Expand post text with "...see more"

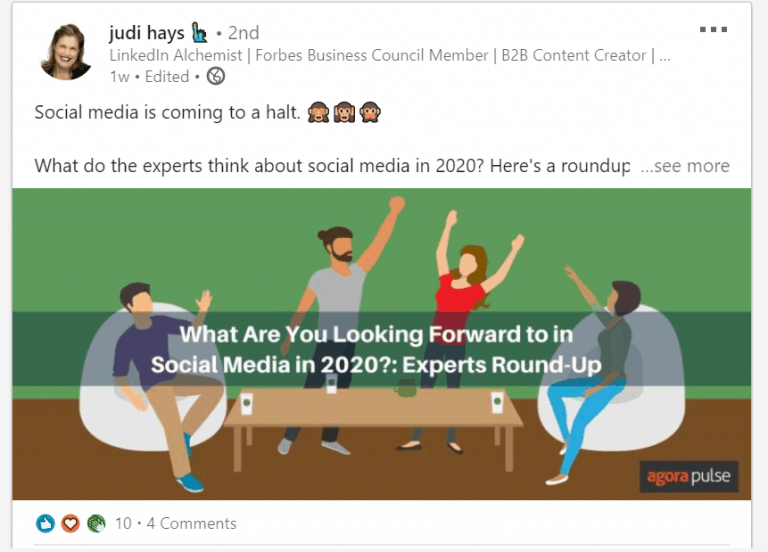(x=685, y=166)
